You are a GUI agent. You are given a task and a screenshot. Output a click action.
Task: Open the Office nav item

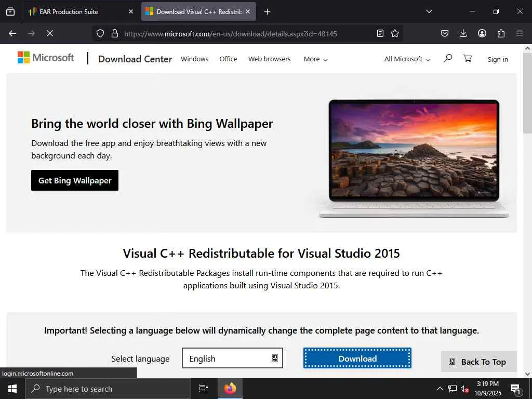(x=228, y=59)
